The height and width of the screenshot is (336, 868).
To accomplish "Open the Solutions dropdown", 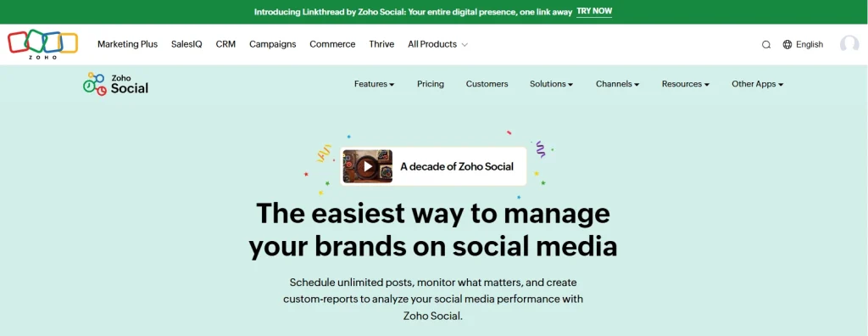I will (551, 84).
